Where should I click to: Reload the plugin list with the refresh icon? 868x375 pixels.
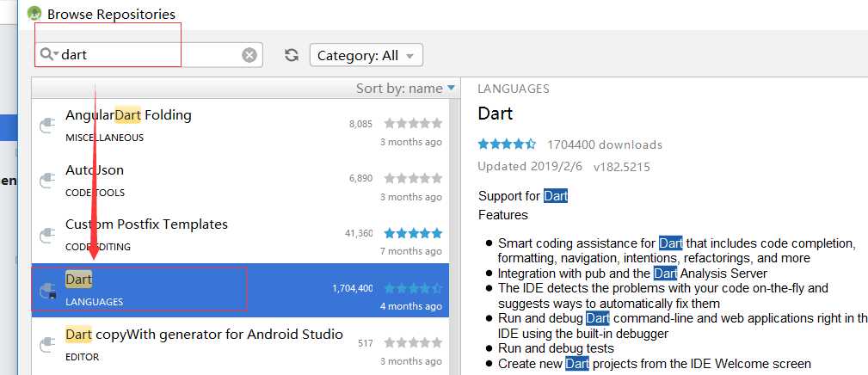coord(292,55)
